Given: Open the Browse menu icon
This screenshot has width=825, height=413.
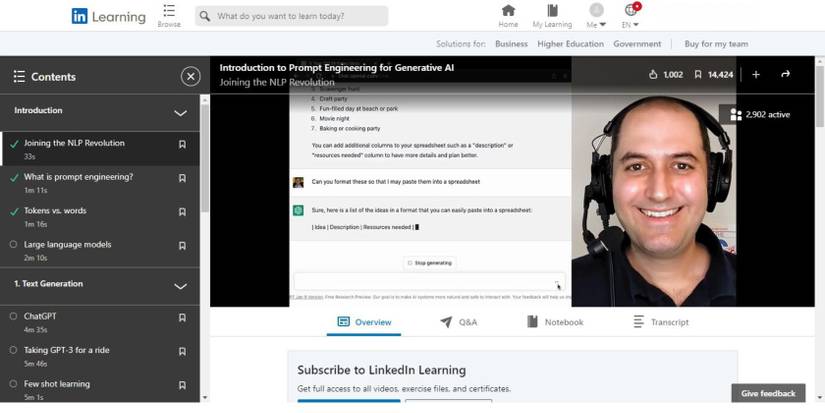Looking at the screenshot, I should [169, 11].
